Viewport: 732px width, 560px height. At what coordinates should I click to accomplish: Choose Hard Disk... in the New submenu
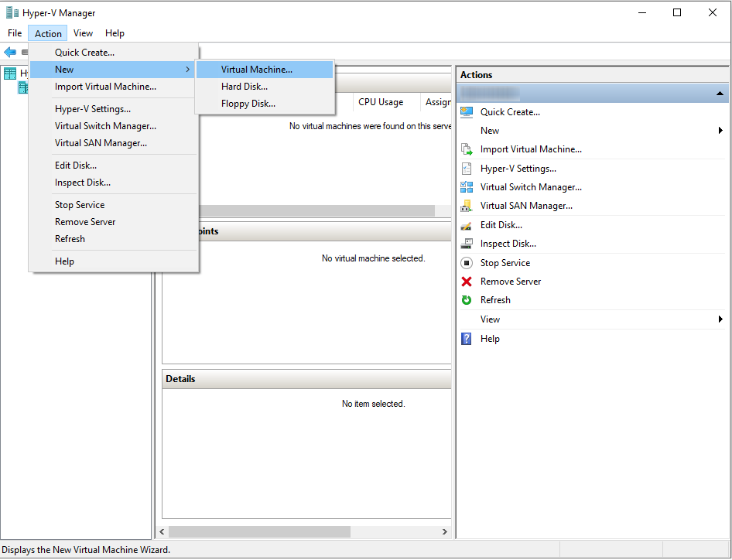[x=245, y=87]
